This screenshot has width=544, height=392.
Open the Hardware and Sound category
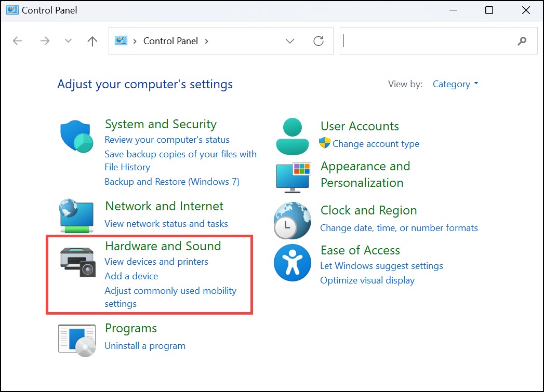coord(163,246)
